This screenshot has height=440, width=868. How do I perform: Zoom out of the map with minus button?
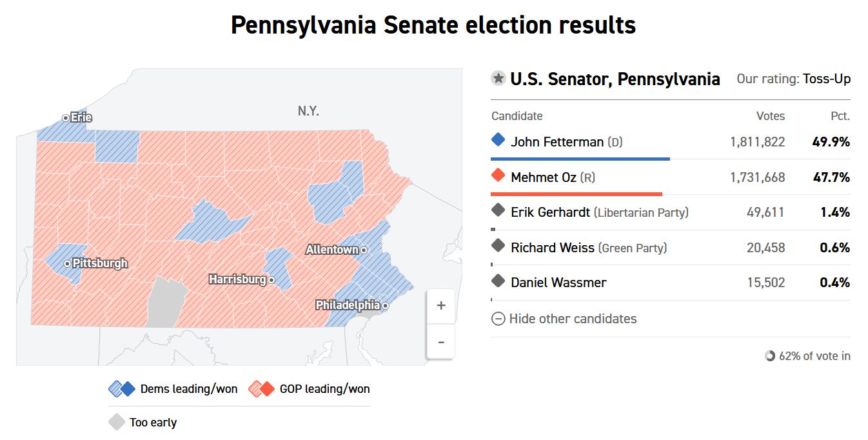tap(441, 341)
